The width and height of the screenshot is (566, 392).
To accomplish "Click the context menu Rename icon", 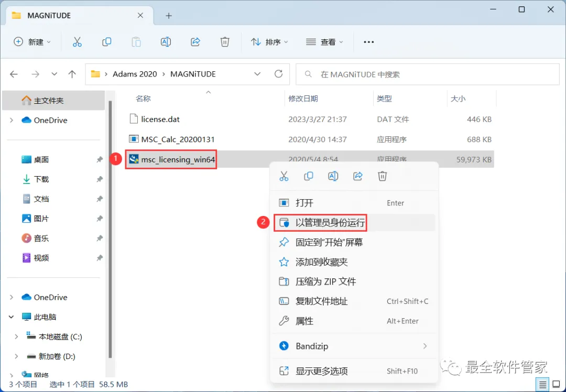I will [333, 176].
